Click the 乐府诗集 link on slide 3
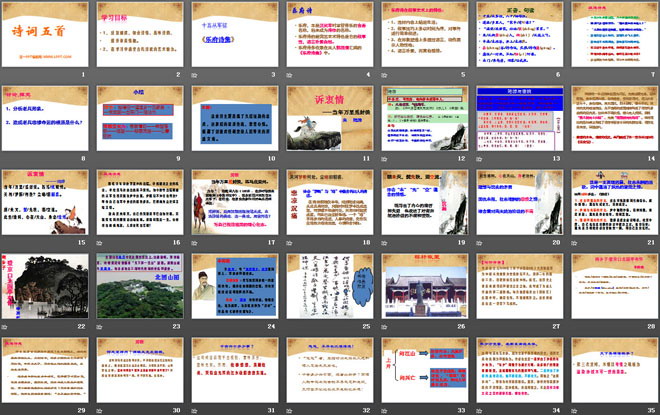This screenshot has height=415, width=660. click(x=229, y=46)
